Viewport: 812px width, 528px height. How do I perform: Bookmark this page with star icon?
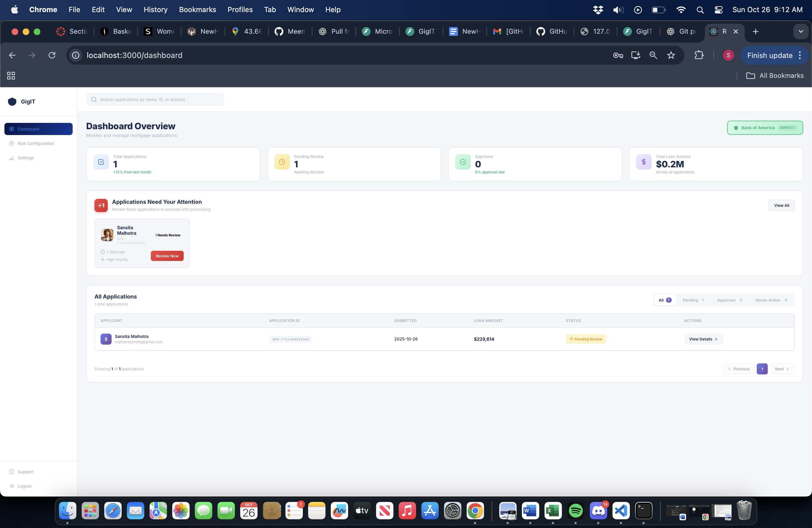[x=671, y=55]
